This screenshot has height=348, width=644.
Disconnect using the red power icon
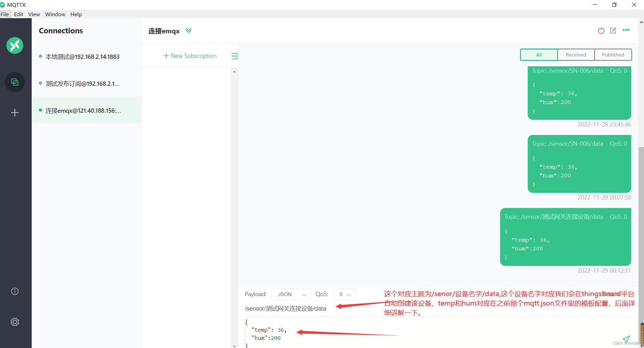point(601,31)
